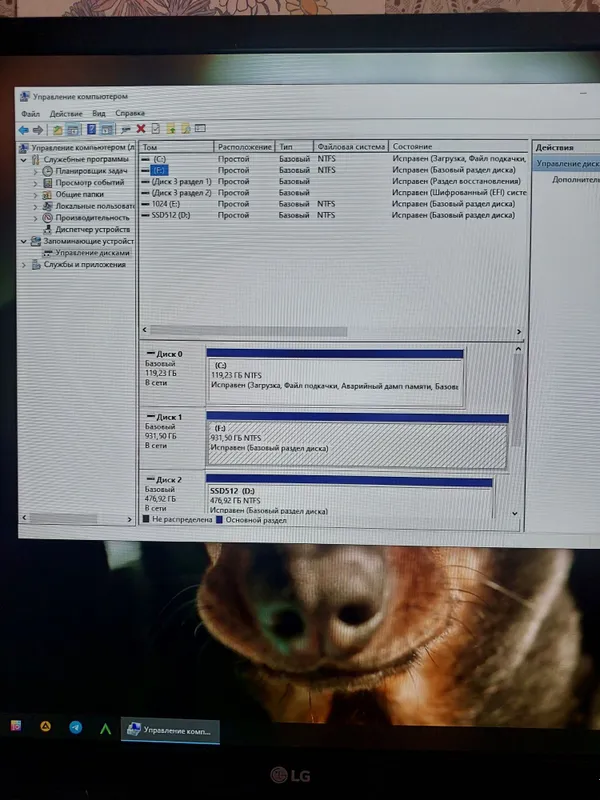This screenshot has height=800, width=600.
Task: Click the folder with green arrow toolbar icon
Action: [171, 129]
